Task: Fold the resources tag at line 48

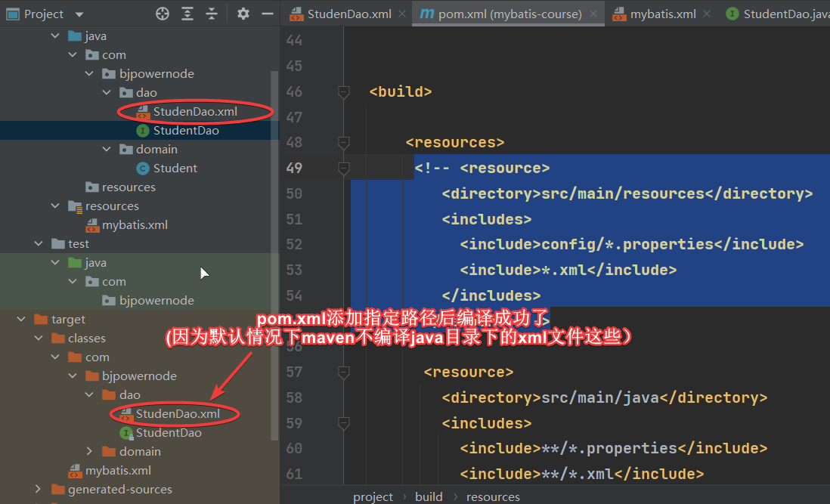Action: 343,143
